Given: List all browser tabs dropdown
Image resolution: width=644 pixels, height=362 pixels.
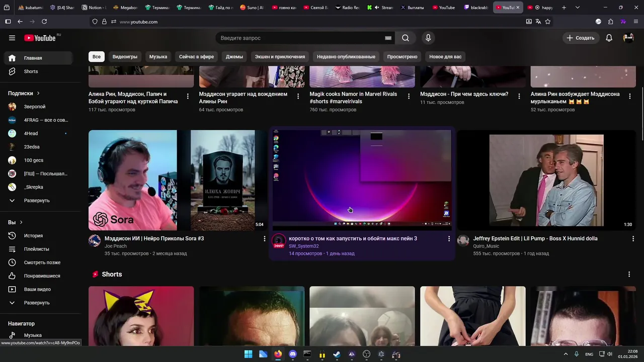Looking at the screenshot, I should (577, 8).
